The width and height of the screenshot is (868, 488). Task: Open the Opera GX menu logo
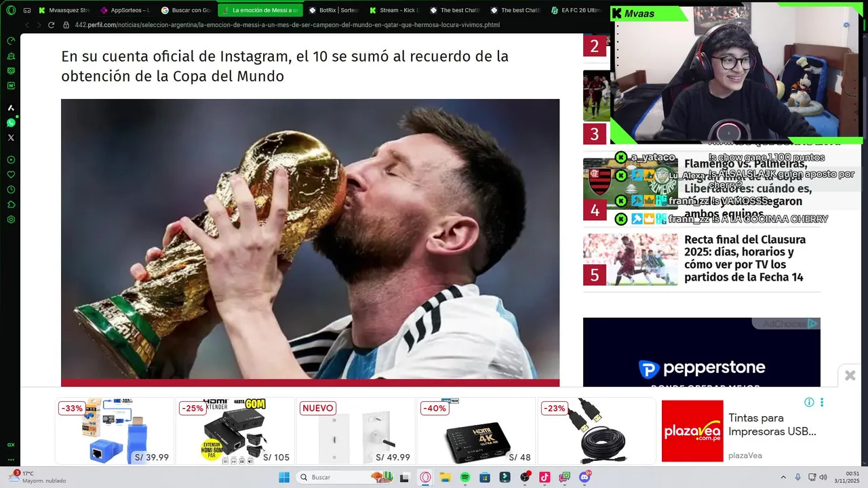[11, 10]
